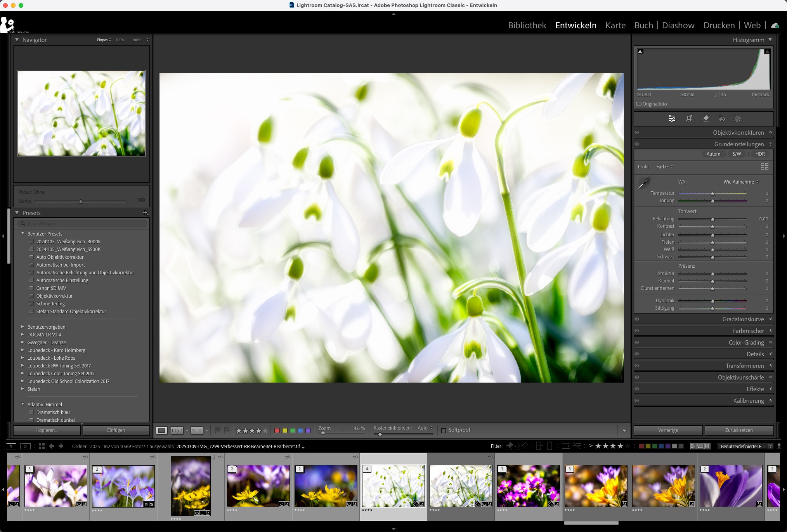Open the Masking tool icon
This screenshot has width=787, height=532.
click(737, 119)
